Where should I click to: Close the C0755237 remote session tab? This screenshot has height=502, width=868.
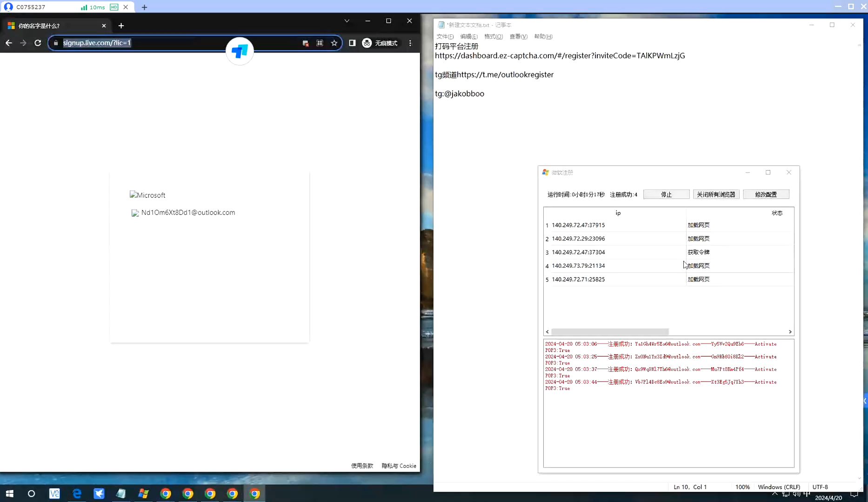click(x=126, y=7)
